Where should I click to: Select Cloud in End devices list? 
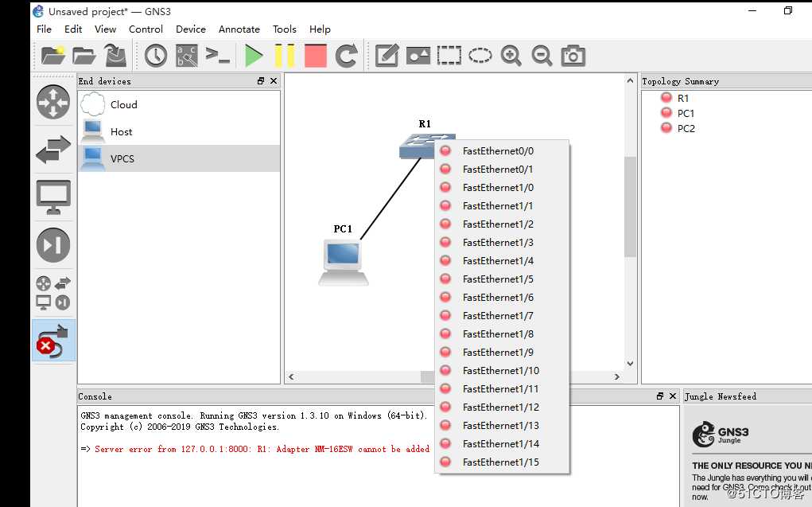(179, 104)
